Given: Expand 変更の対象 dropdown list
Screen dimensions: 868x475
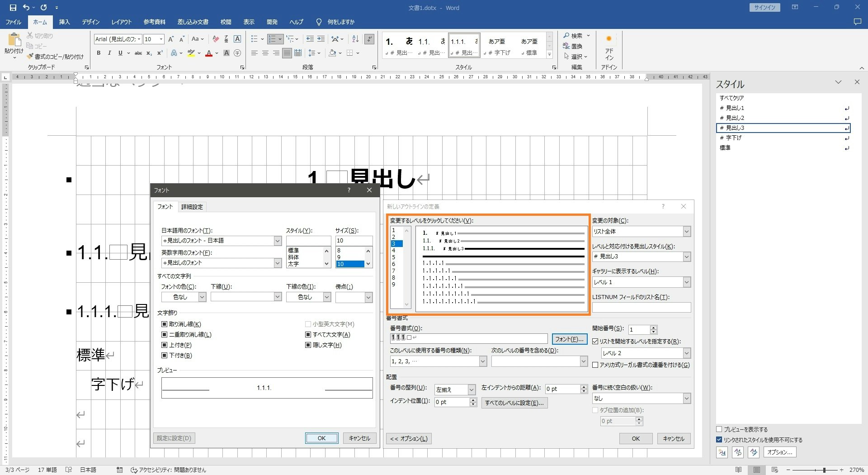Looking at the screenshot, I should tap(686, 232).
